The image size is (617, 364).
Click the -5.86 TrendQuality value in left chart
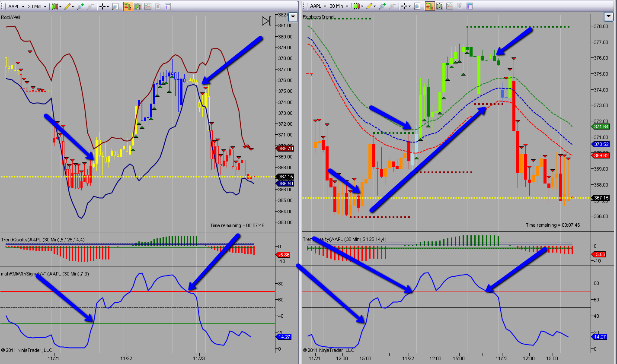283,255
